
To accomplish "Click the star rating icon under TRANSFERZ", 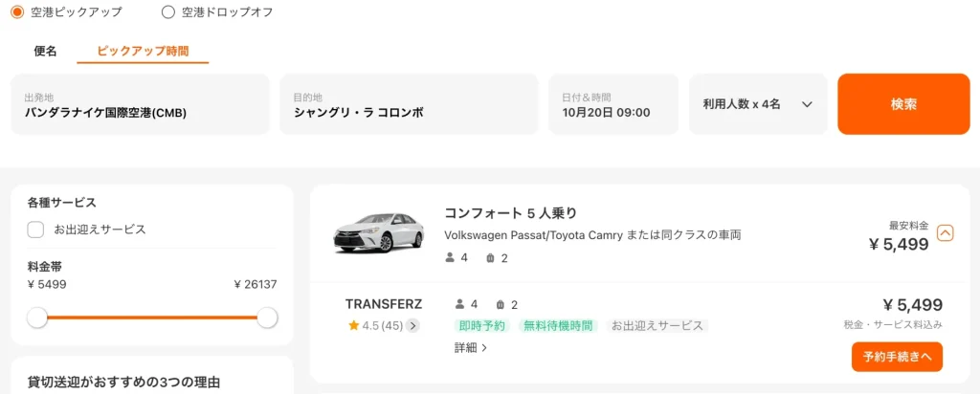I will pyautogui.click(x=353, y=326).
